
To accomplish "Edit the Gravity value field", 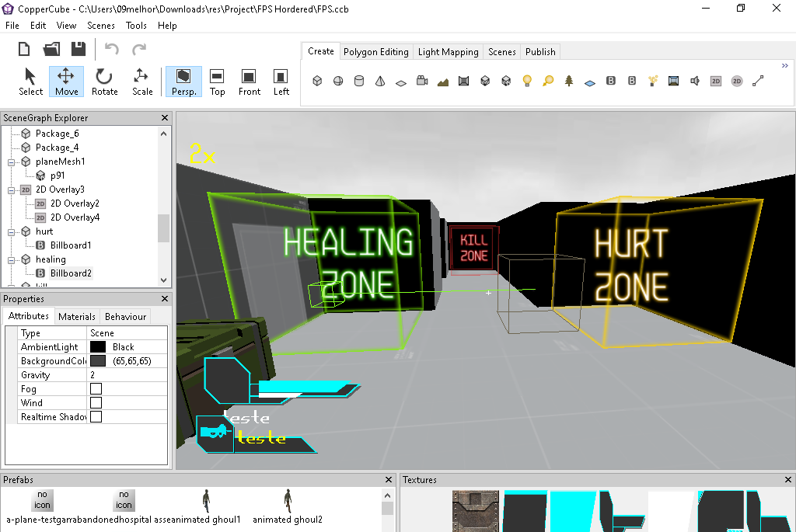I will tap(127, 375).
